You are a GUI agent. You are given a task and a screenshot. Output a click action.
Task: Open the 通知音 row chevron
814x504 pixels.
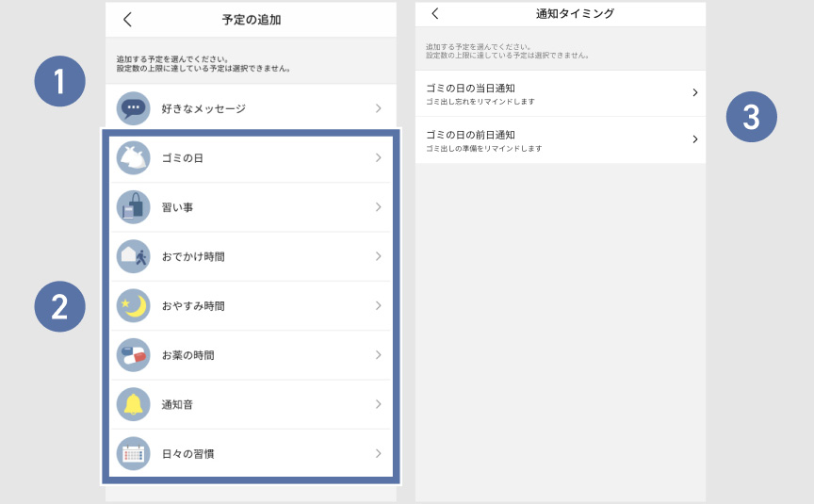[x=379, y=404]
